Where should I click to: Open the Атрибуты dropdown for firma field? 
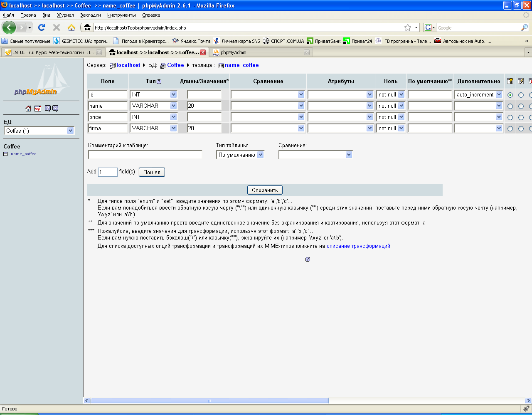coord(341,128)
